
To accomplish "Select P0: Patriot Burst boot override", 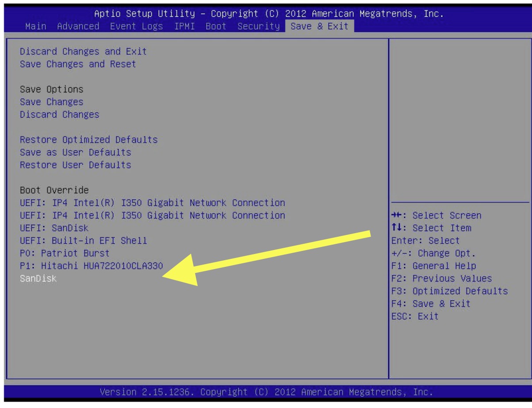I will tap(65, 254).
